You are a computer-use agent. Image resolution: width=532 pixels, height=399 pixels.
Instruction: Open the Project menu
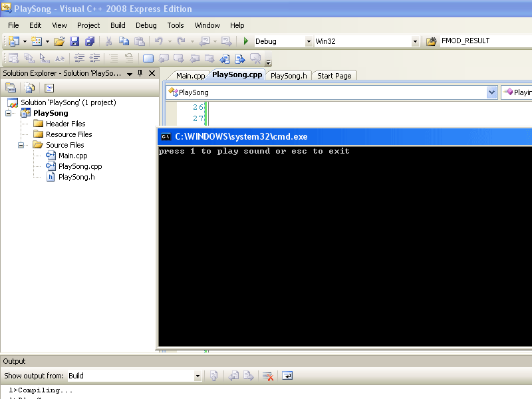tap(88, 25)
